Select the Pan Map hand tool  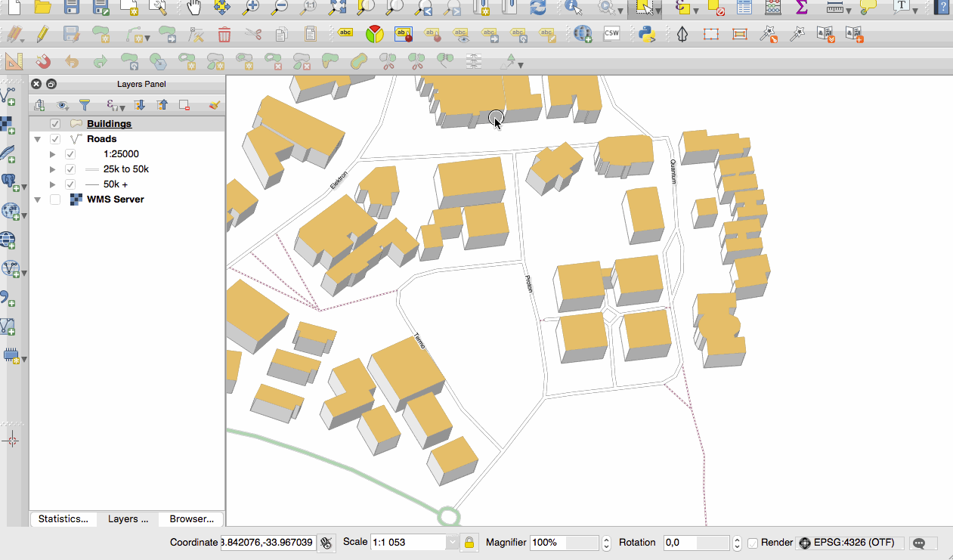point(194,8)
